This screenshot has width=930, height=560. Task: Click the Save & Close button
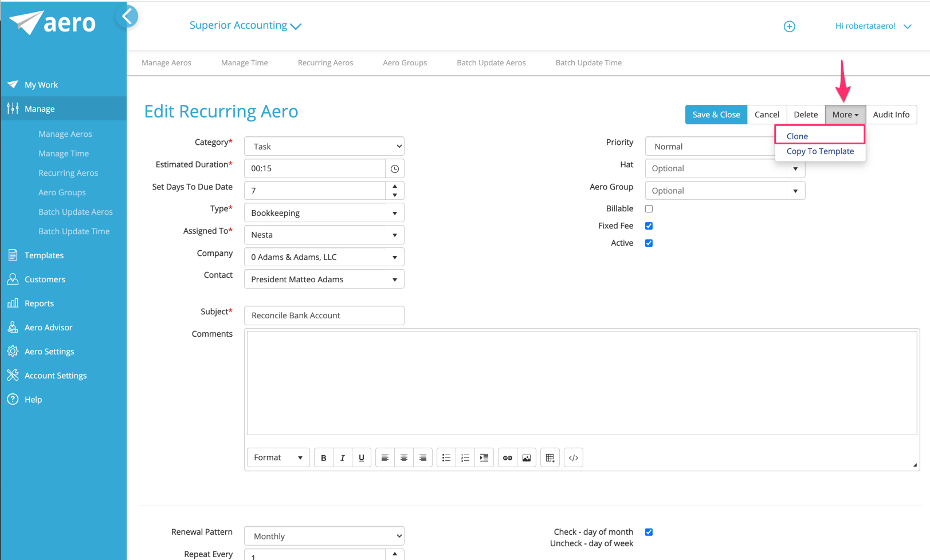pyautogui.click(x=716, y=115)
